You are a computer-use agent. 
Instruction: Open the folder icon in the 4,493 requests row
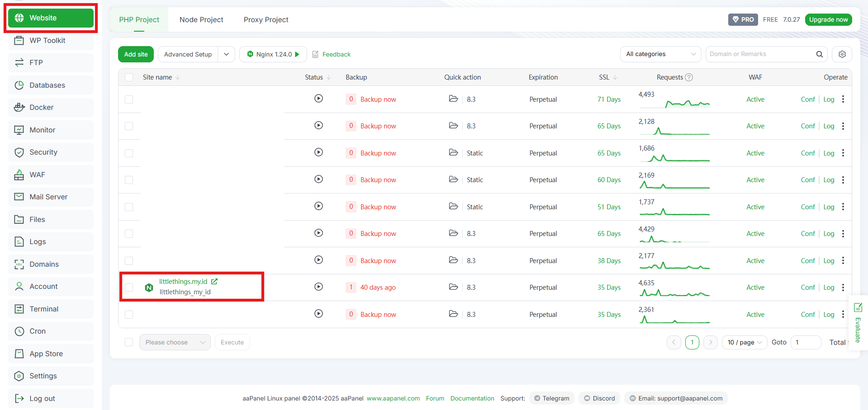[453, 99]
